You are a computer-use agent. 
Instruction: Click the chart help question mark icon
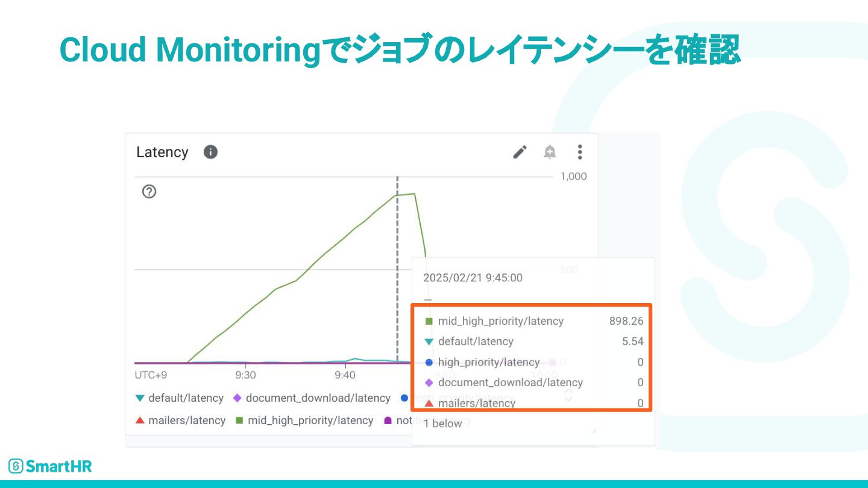(x=149, y=192)
